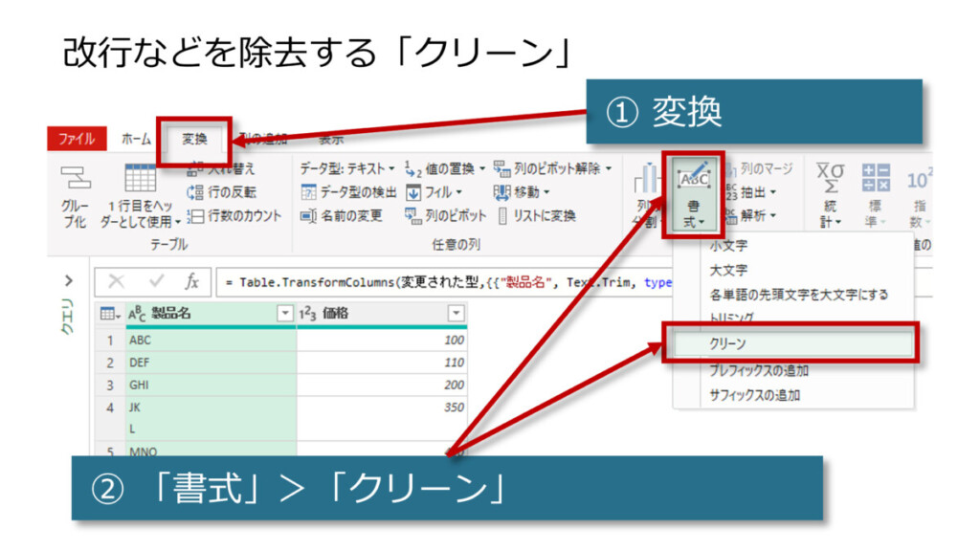Open the ファイル (File) tab
Screen dimensions: 980x551
77,140
